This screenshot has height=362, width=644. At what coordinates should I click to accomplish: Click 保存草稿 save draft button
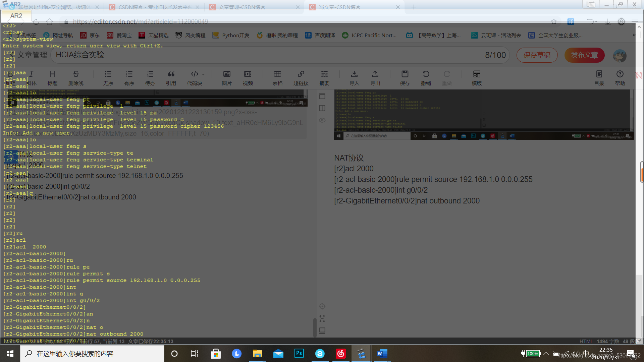[537, 55]
